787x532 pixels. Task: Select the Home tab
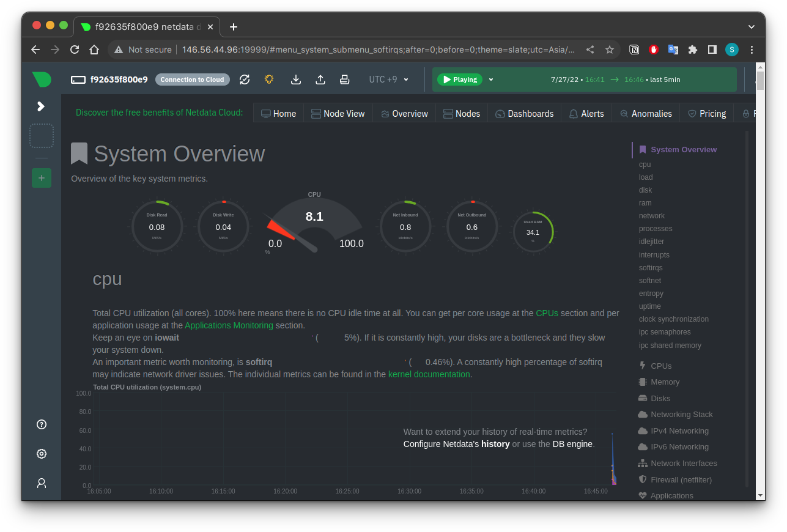(x=279, y=114)
